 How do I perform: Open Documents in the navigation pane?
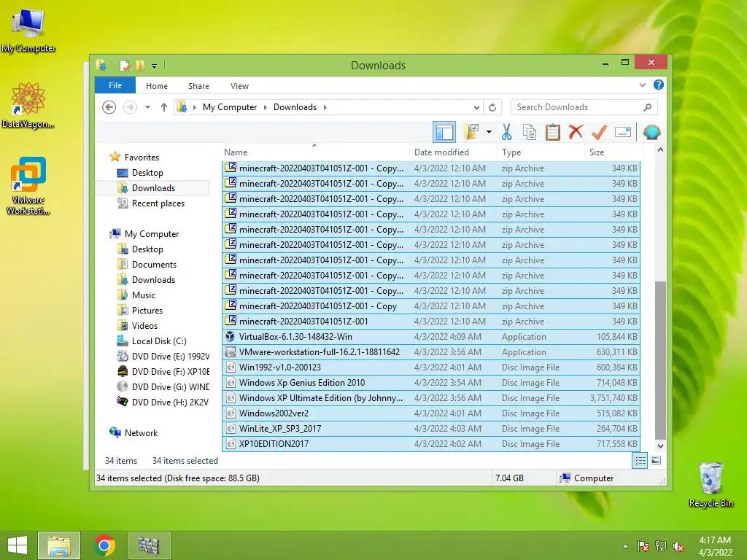pos(154,264)
